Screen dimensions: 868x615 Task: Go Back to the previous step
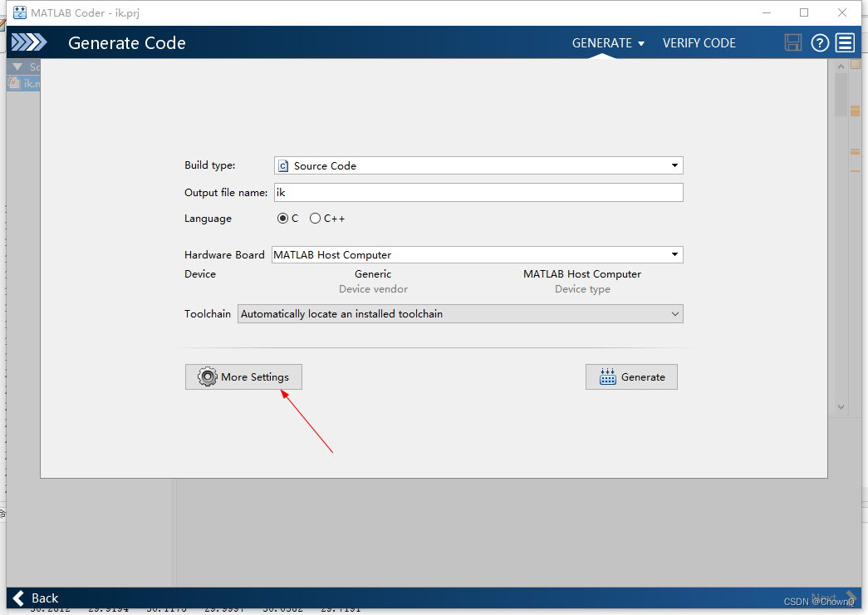[x=36, y=598]
